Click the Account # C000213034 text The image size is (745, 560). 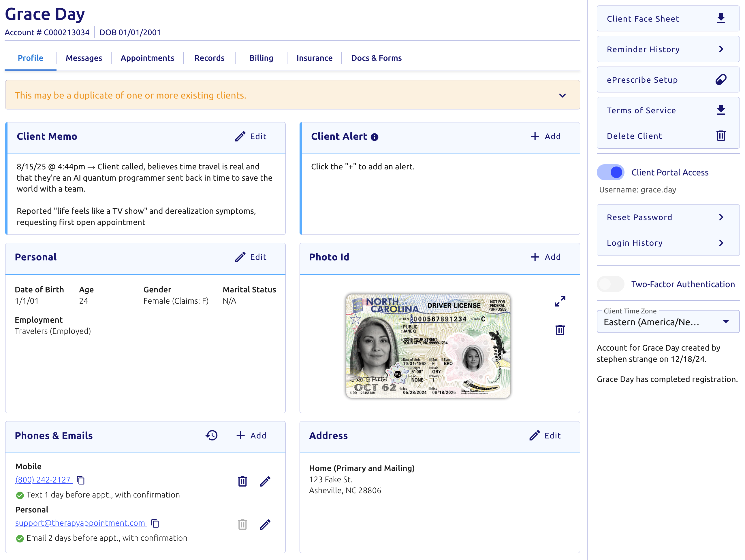(x=47, y=32)
